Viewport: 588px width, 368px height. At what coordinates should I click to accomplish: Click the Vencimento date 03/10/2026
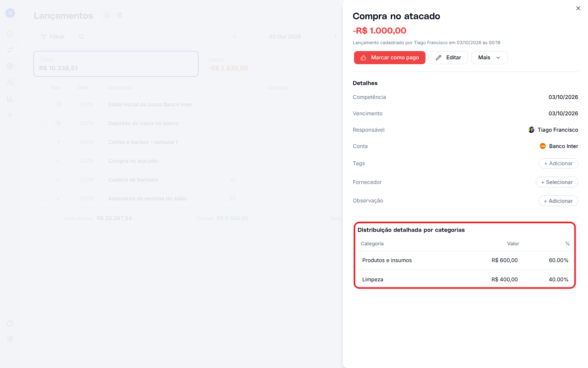tap(563, 114)
